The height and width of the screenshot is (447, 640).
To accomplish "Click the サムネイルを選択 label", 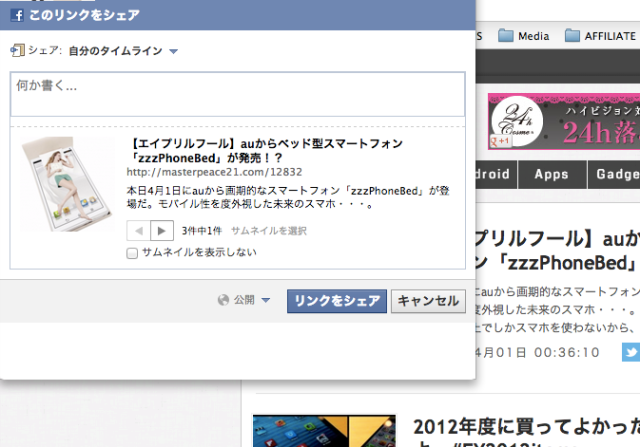I will click(x=269, y=231).
